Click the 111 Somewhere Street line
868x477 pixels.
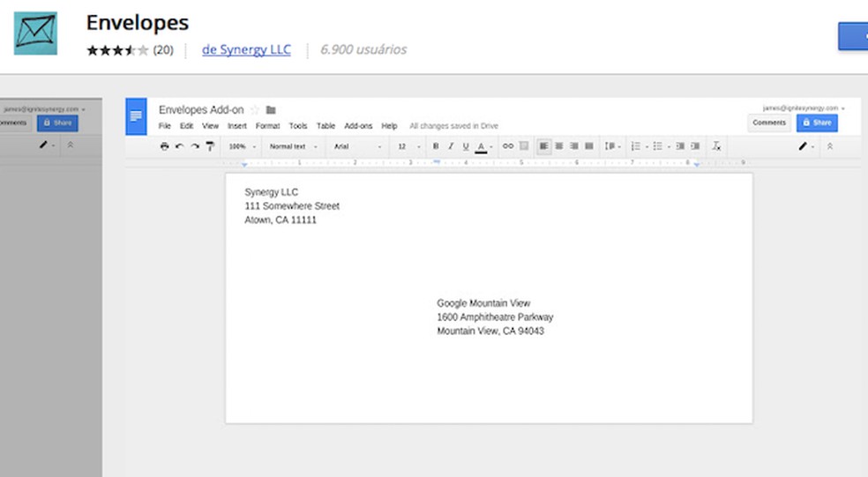pos(292,205)
